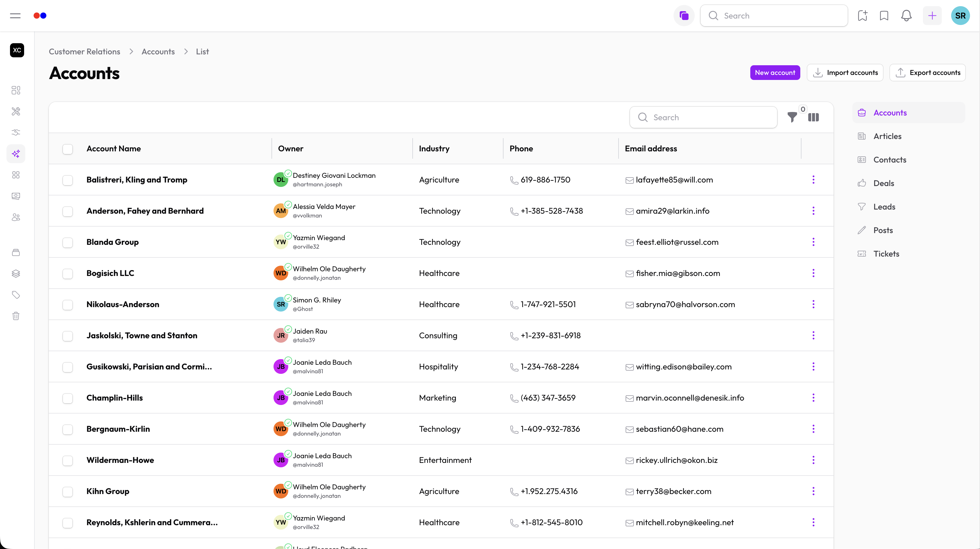Focus the table Search field
Image resolution: width=980 pixels, height=549 pixels.
click(x=703, y=117)
